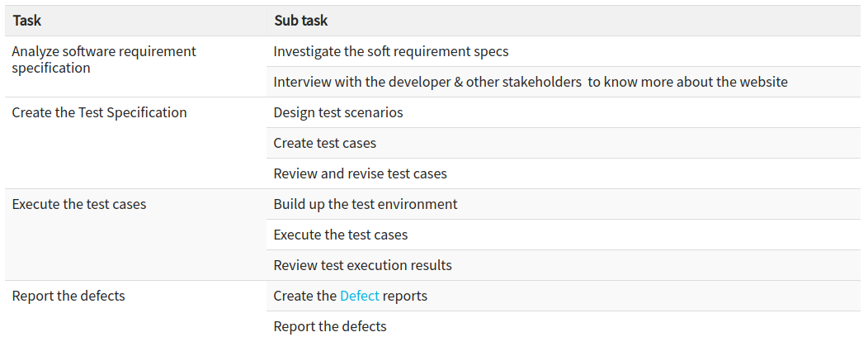Click the word "reports" after the Defect link

pyautogui.click(x=405, y=296)
